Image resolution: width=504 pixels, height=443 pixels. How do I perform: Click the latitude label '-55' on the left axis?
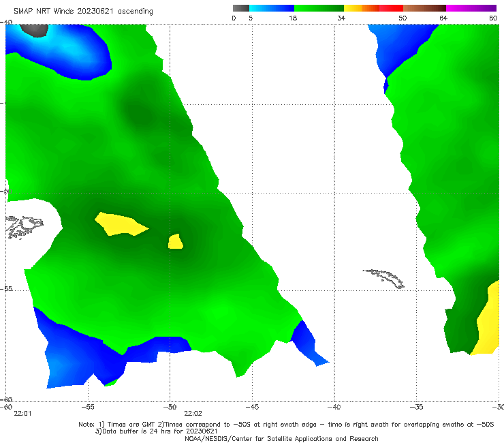[6, 289]
